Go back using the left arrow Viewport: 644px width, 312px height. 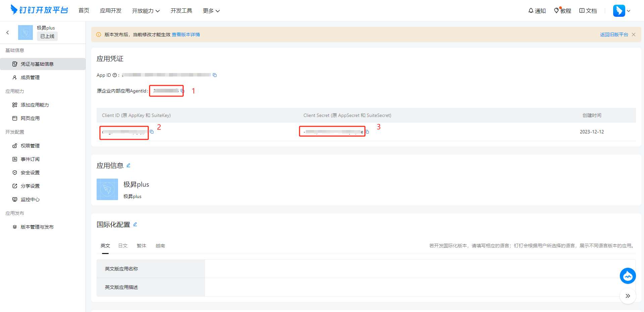coord(7,33)
